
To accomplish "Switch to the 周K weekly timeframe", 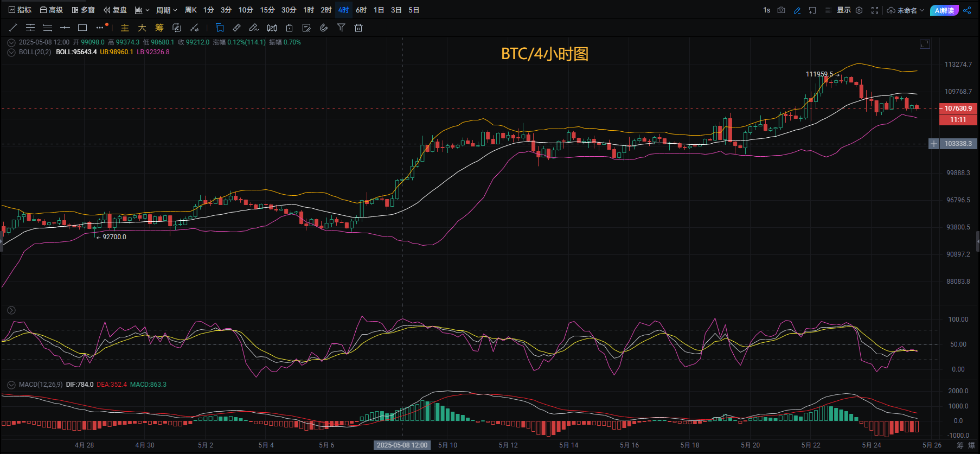I will tap(191, 10).
